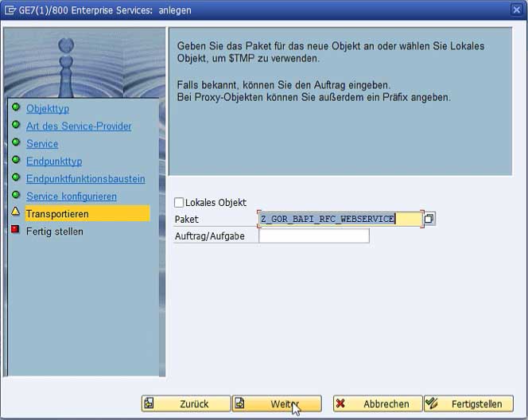
Task: Focus the Auftrag/Aufgabe input field
Action: coord(314,236)
